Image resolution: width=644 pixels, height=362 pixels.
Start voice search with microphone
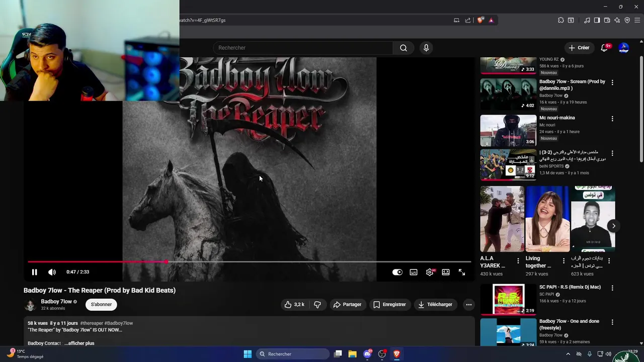426,48
